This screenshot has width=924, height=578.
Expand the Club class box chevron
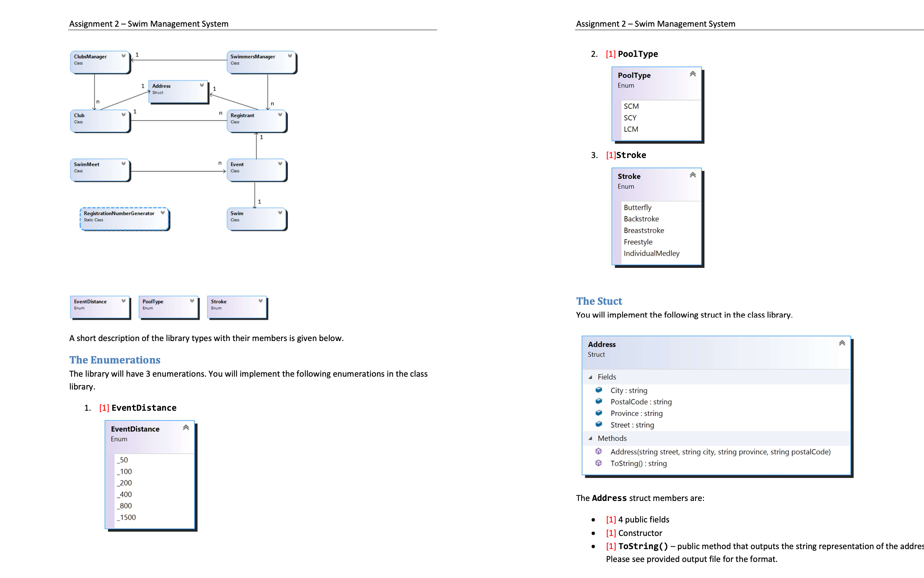point(123,115)
